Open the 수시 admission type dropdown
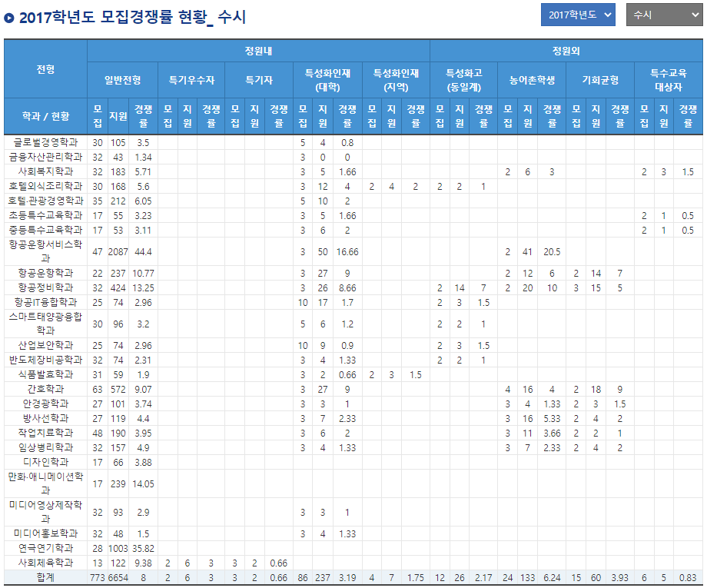707x588 pixels. pyautogui.click(x=664, y=15)
